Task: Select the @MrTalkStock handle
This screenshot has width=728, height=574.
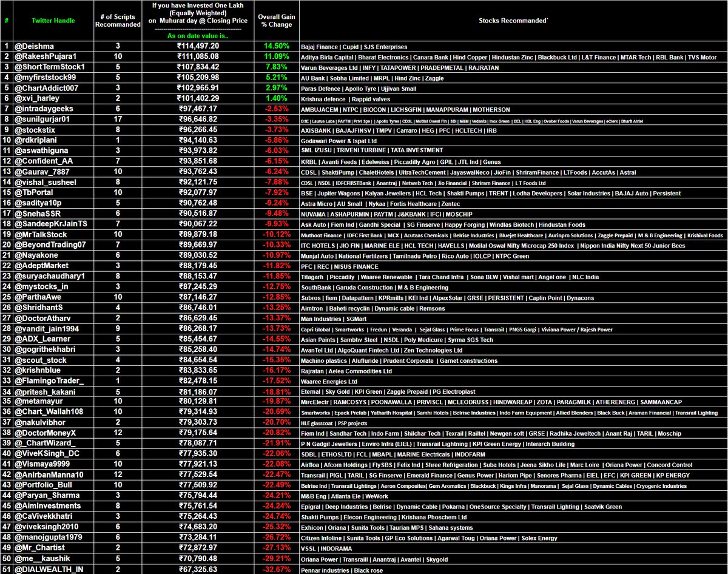Action: [40, 235]
